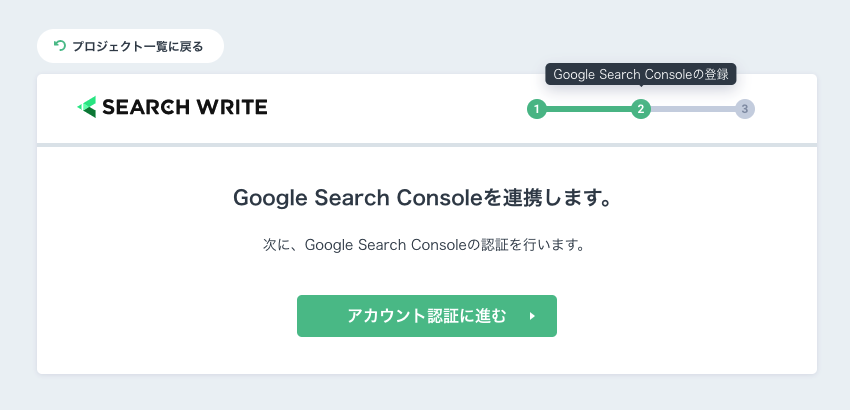Select step 2 circle in the progress indicator
This screenshot has width=850, height=410.
(x=641, y=109)
